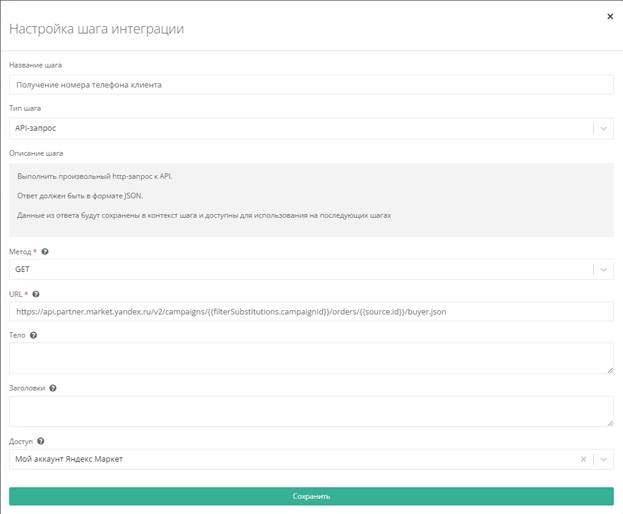Open the Мой аккаунт Яндекс Маркет selector
Viewport: 623px width, 514px height.
tap(311, 459)
